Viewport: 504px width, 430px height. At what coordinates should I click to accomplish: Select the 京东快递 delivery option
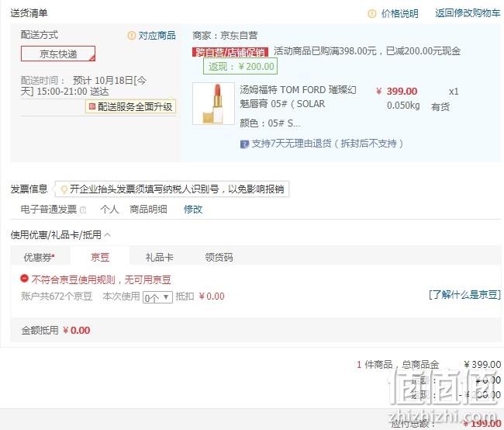tap(58, 54)
